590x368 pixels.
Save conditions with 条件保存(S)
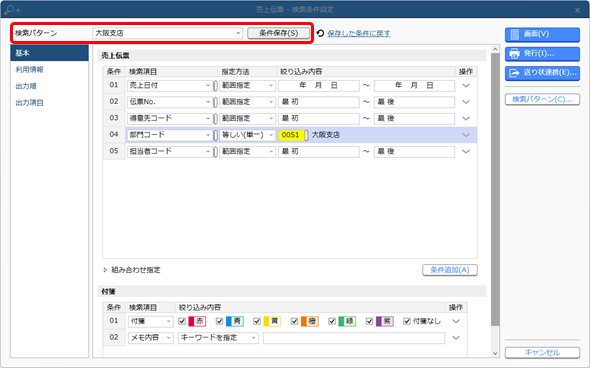[278, 33]
